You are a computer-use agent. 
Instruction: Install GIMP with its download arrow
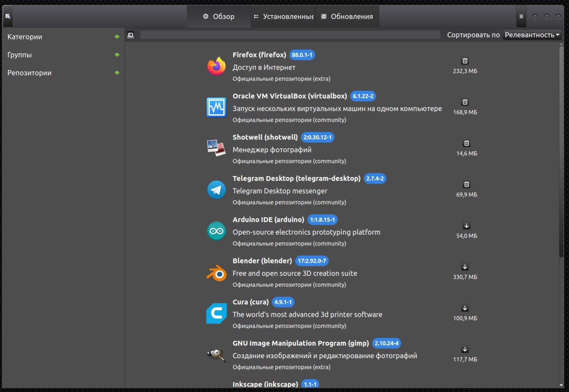click(465, 349)
